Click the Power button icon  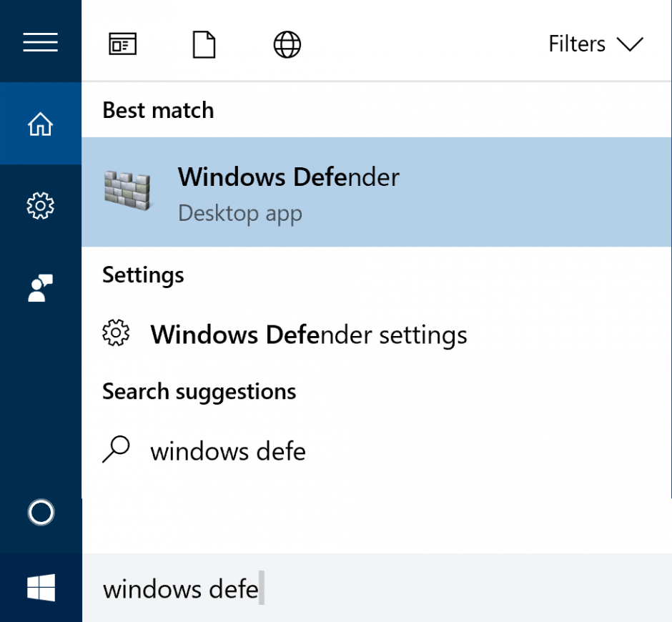coord(41,513)
